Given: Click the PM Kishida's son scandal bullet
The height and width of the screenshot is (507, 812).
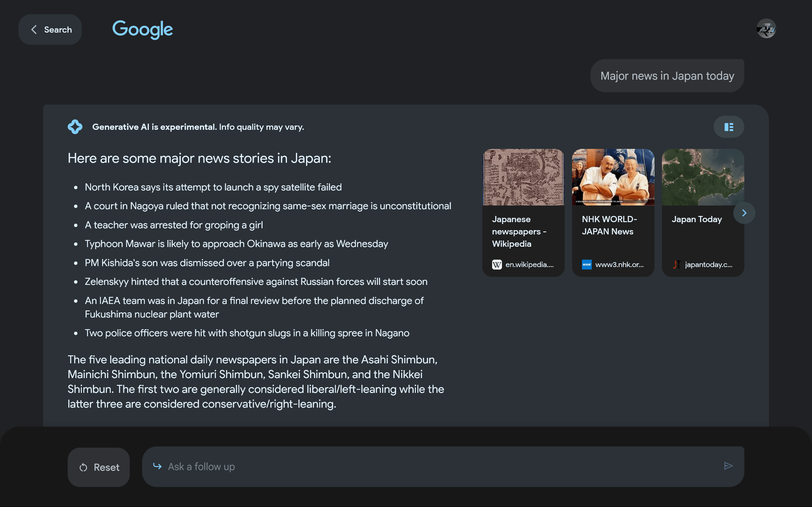Looking at the screenshot, I should point(207,263).
